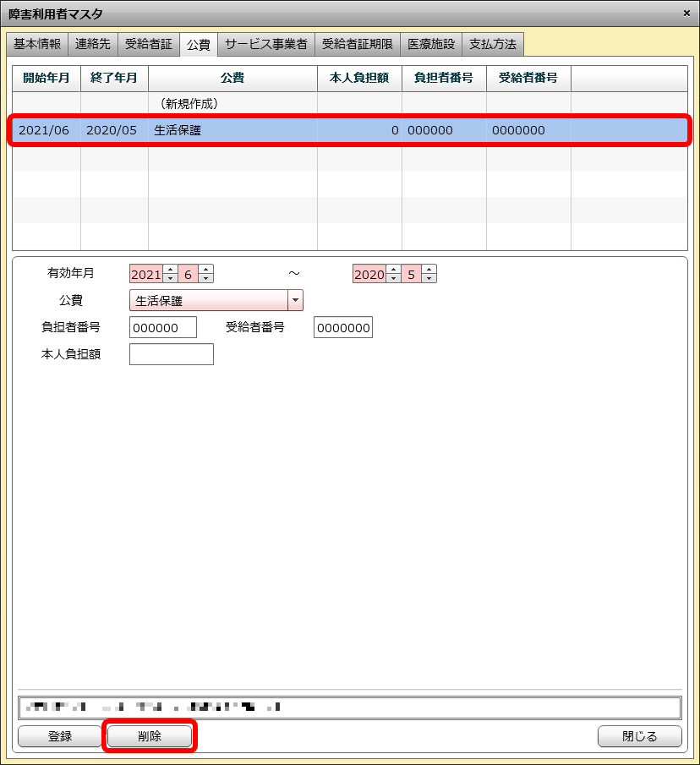The image size is (700, 765).
Task: Show the 支払方法 tab
Action: pos(493,44)
